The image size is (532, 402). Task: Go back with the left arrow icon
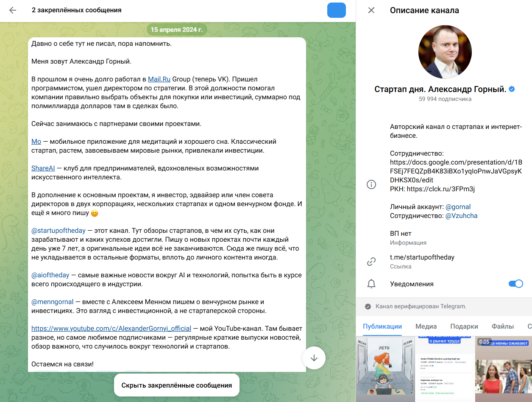(13, 10)
